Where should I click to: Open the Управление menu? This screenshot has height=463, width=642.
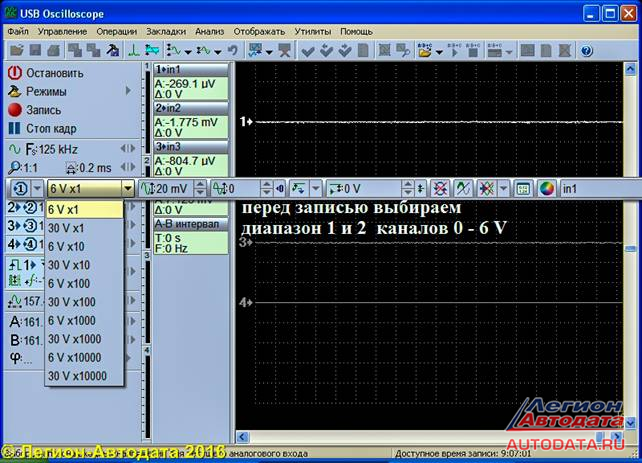point(63,32)
